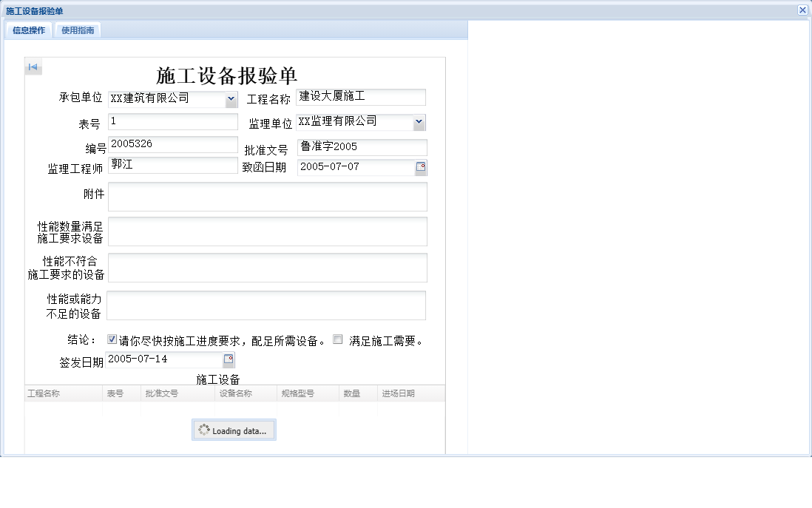Expand the 监理单位 dropdown arrow
This screenshot has height=508, width=812.
419,122
